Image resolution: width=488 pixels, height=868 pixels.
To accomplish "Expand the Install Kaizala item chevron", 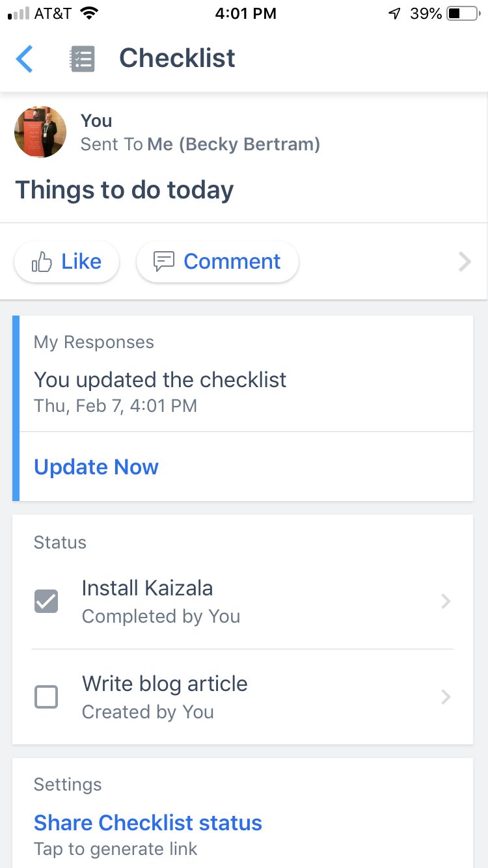I will pos(446,601).
